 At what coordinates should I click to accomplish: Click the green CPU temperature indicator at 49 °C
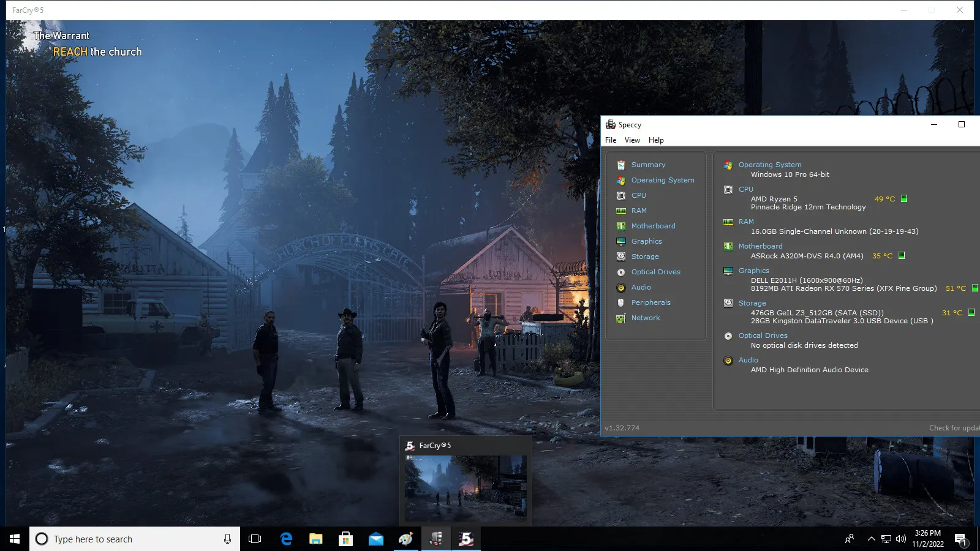(904, 198)
